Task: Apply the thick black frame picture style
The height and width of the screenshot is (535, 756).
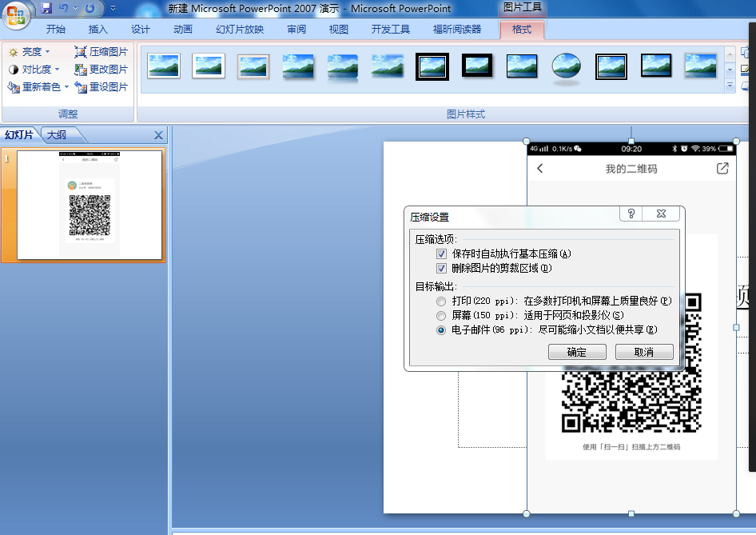Action: pos(477,66)
